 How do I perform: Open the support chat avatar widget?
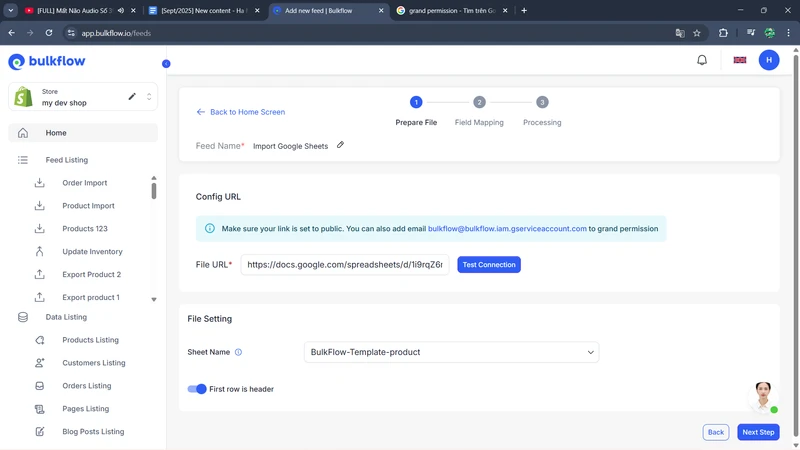click(764, 395)
